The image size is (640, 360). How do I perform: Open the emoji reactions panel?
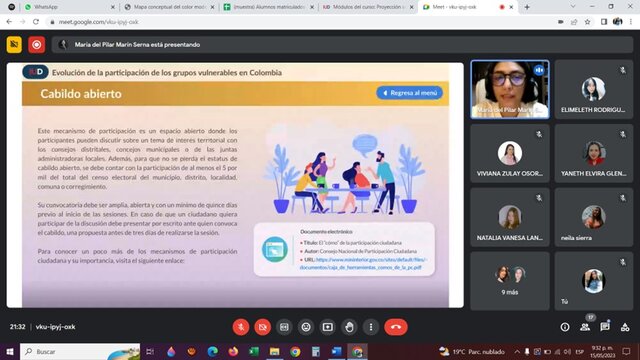tap(306, 327)
